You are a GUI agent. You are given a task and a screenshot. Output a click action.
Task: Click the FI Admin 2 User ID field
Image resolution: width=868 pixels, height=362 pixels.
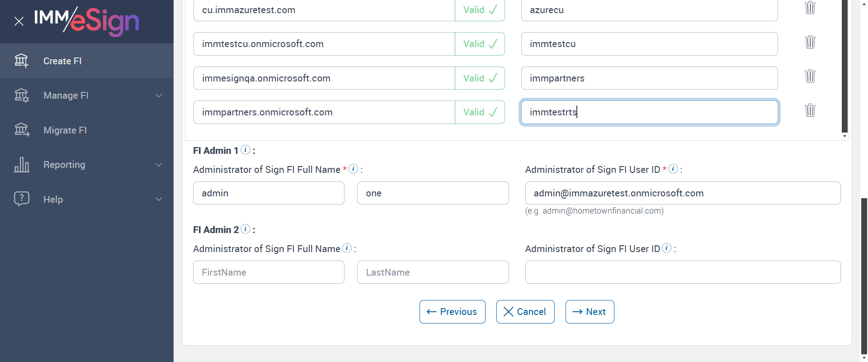(x=682, y=272)
